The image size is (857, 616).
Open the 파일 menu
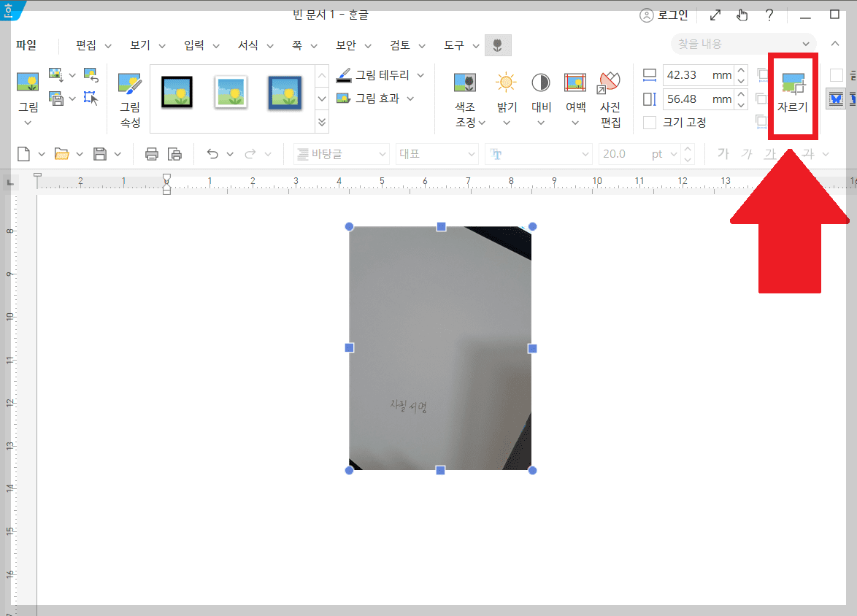[x=26, y=45]
